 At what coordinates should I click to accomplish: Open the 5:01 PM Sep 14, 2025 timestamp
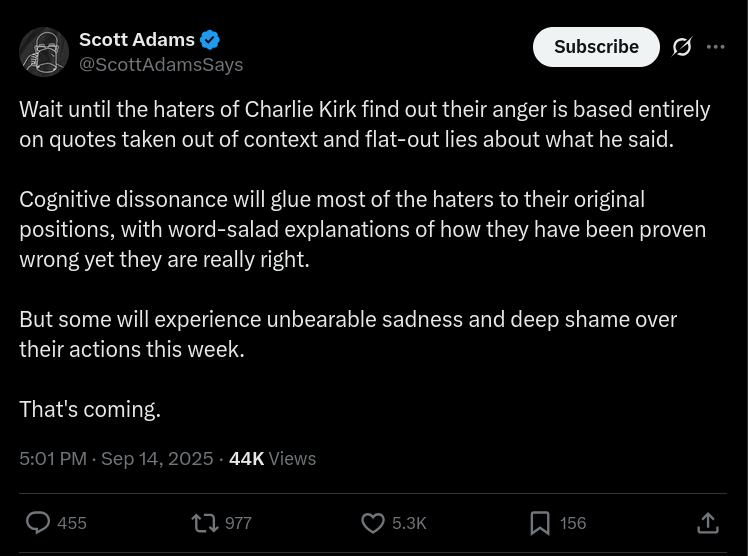pyautogui.click(x=116, y=458)
